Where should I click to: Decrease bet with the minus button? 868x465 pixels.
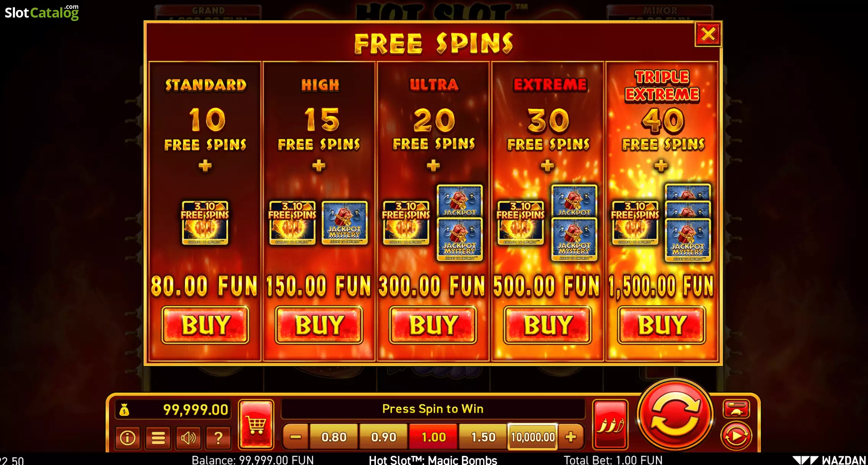click(x=296, y=437)
